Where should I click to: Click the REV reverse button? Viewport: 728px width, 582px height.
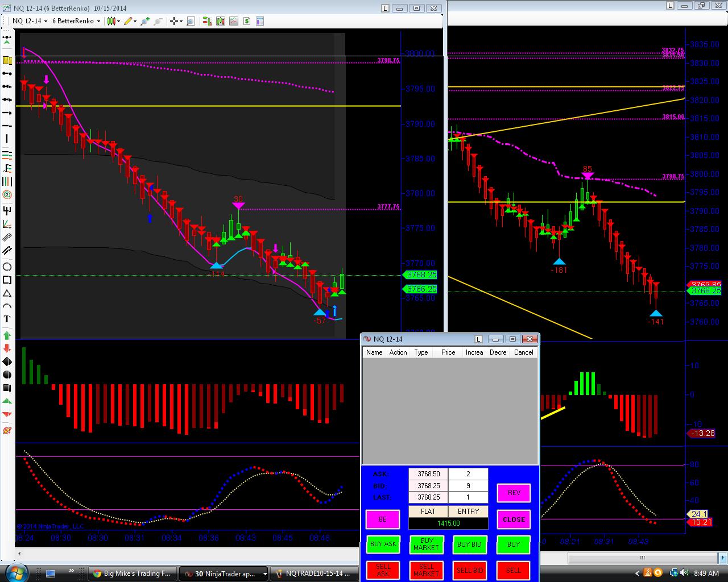[514, 493]
